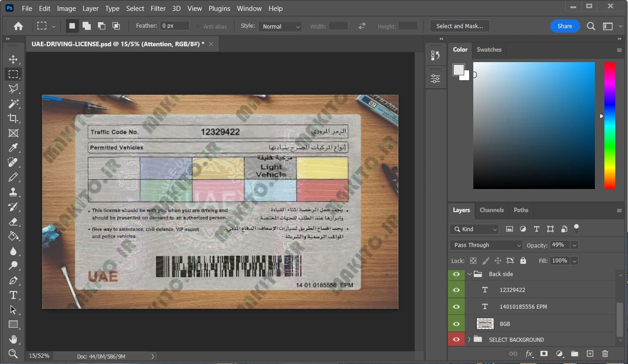Image resolution: width=628 pixels, height=364 pixels.
Task: Expand the SELECT BACKGROUND group
Action: point(469,340)
